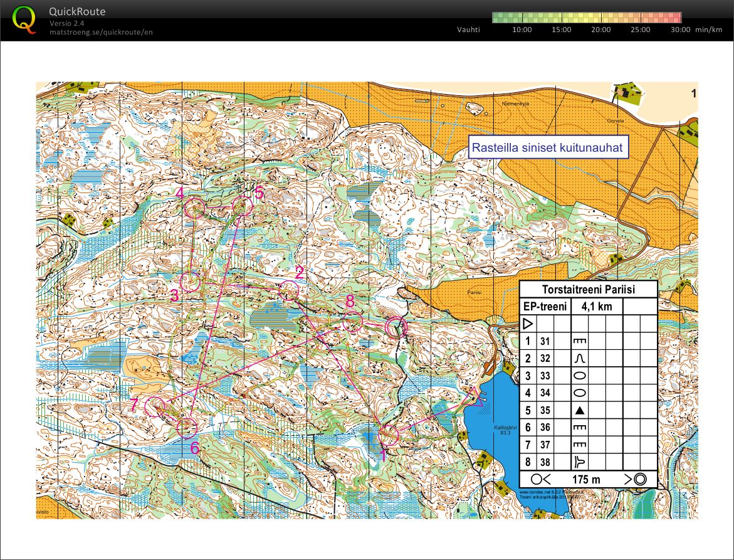Click the '4,1 km' course length cell
The width and height of the screenshot is (734, 560).
point(596,307)
